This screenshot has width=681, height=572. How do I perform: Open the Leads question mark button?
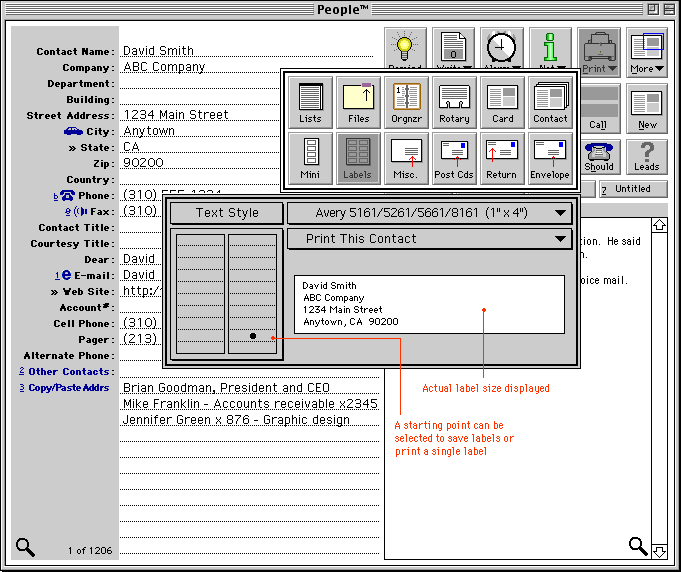(647, 157)
